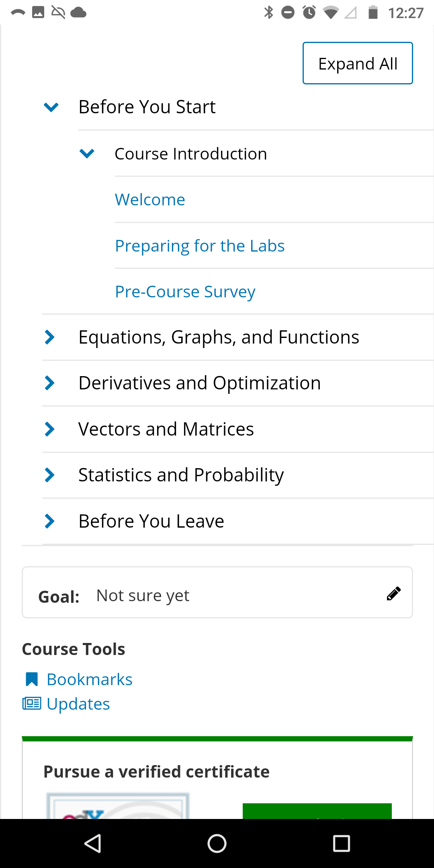This screenshot has height=868, width=434.
Task: Open Preparing for the Labs link
Action: (200, 246)
